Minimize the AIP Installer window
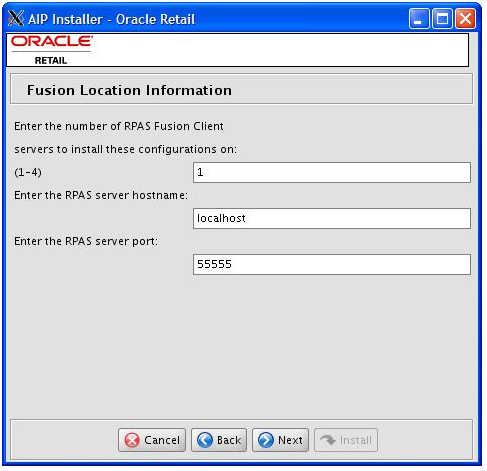Viewport: 487px width, 471px height. tap(419, 19)
